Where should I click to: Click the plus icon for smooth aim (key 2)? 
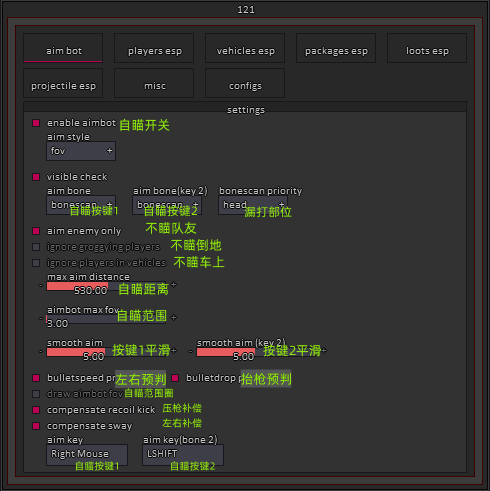pyautogui.click(x=324, y=350)
